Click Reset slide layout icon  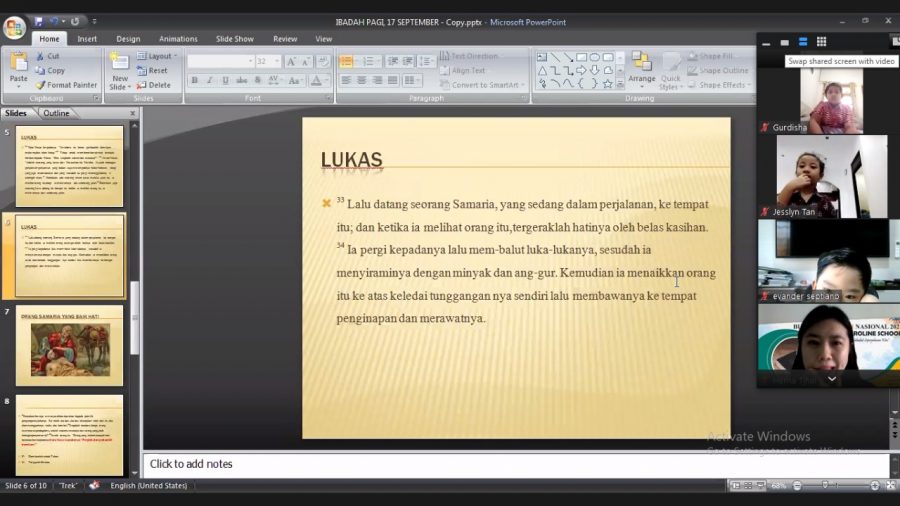(x=154, y=71)
